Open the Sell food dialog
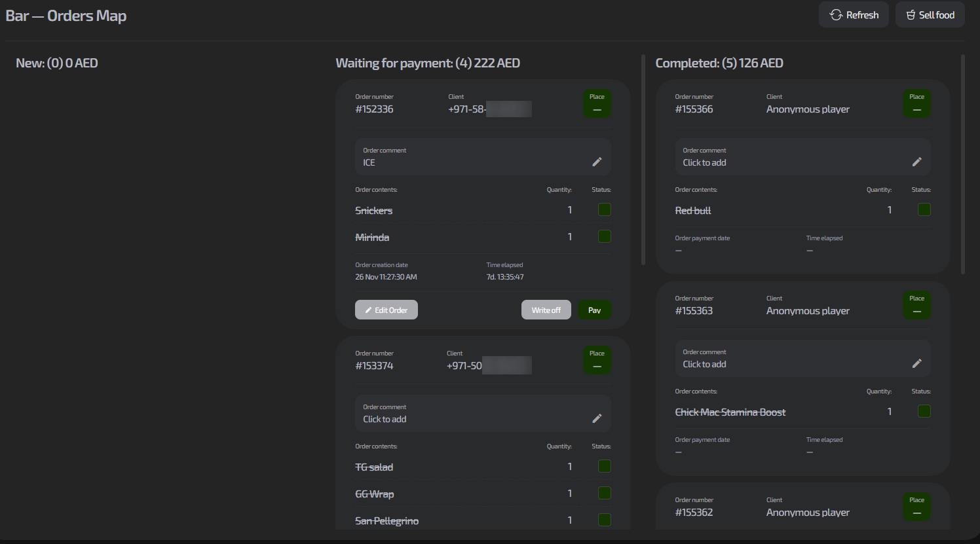This screenshot has width=980, height=544. 930,15
